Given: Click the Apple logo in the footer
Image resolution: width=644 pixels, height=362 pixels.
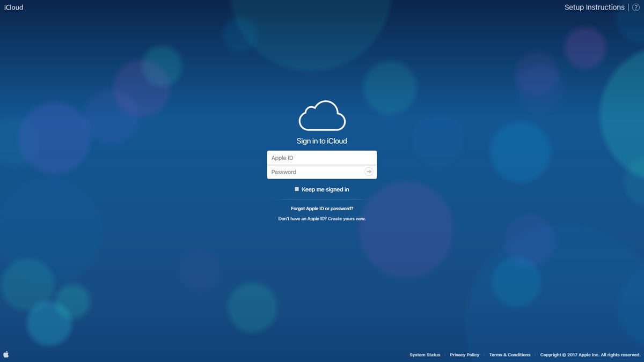Looking at the screenshot, I should [x=6, y=354].
